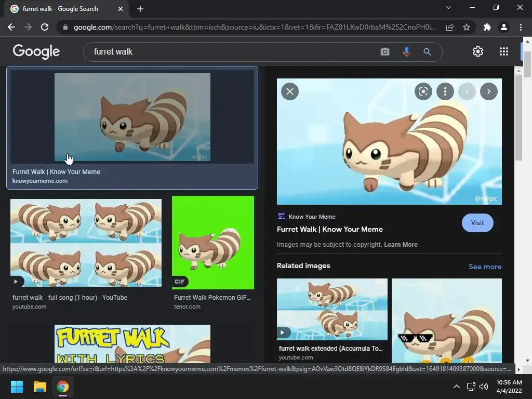
Task: Share this page from address bar
Action: tap(450, 27)
